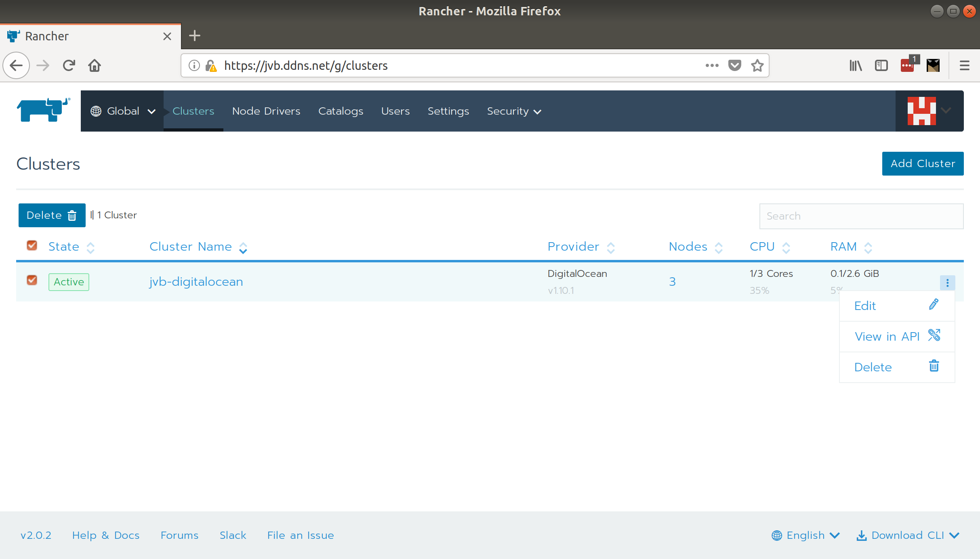Reload the page with refresh icon
980x559 pixels.
tap(69, 65)
